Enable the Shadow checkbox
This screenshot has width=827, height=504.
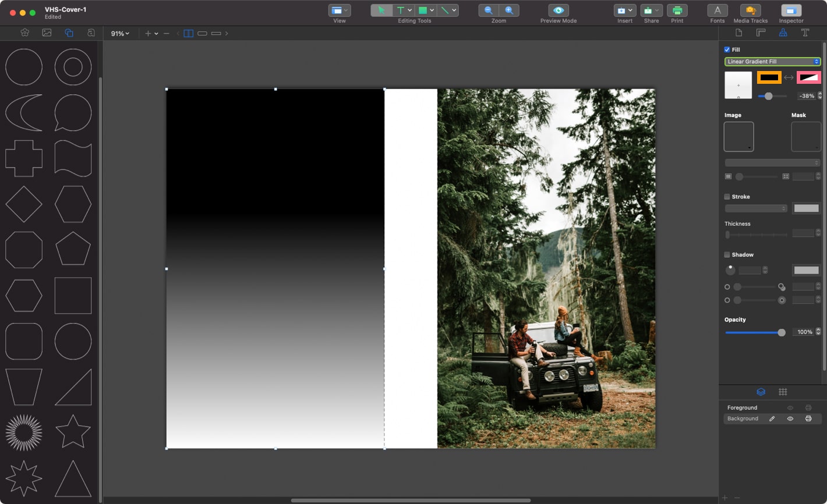(x=727, y=254)
